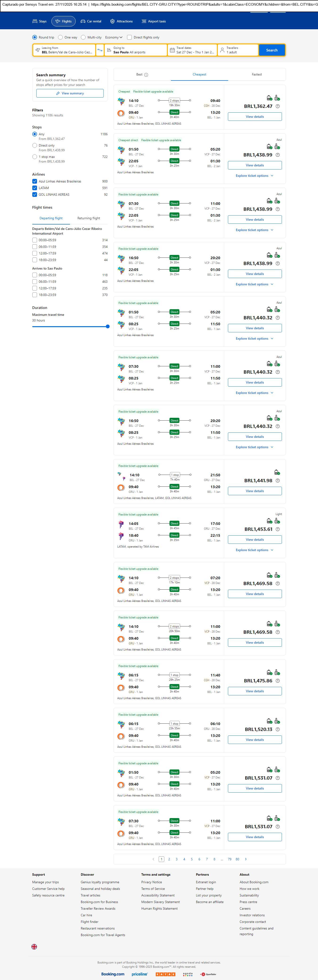Click the info icon beside Best tab
This screenshot has height=980, width=318.
[146, 75]
